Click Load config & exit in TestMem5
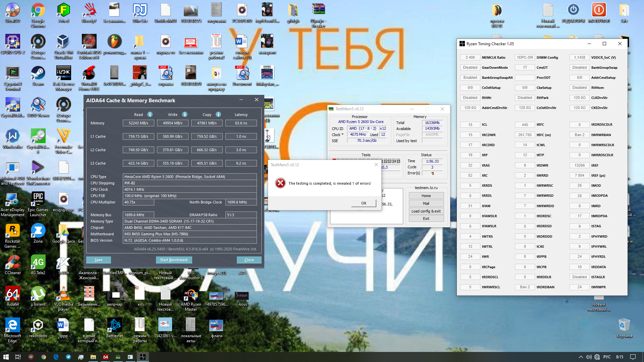The image size is (644, 362). [x=426, y=211]
